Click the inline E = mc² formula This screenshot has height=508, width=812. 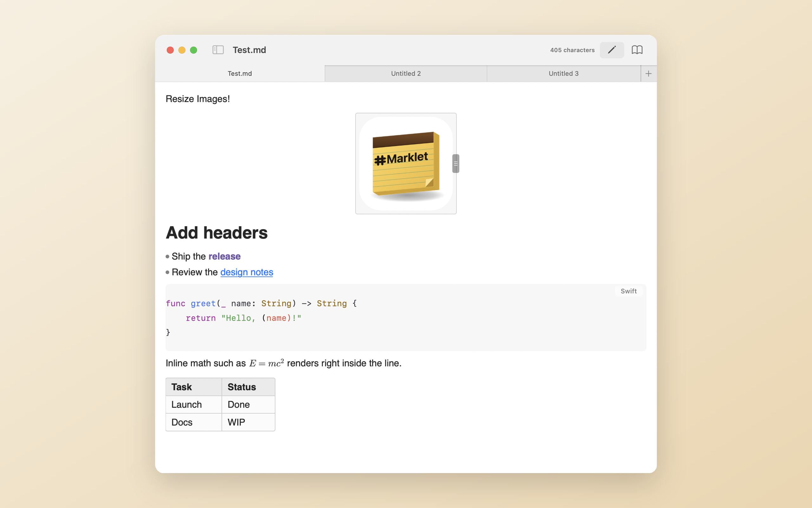click(x=266, y=363)
